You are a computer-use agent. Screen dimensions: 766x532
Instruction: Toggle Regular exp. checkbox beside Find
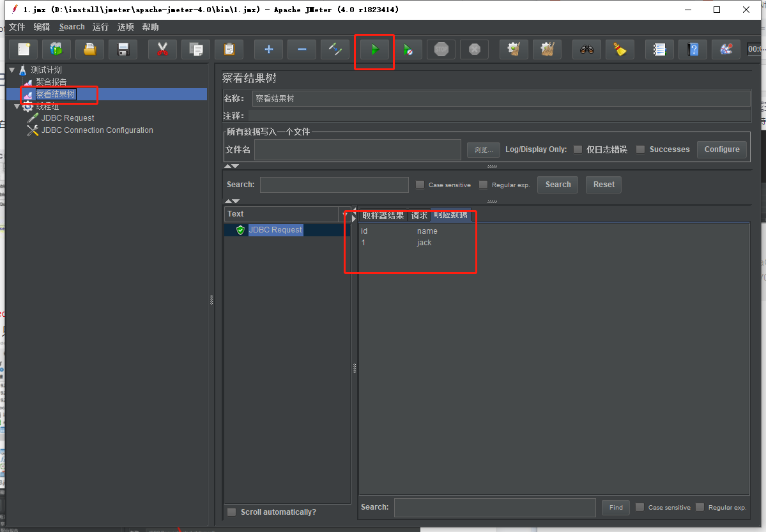tap(700, 507)
